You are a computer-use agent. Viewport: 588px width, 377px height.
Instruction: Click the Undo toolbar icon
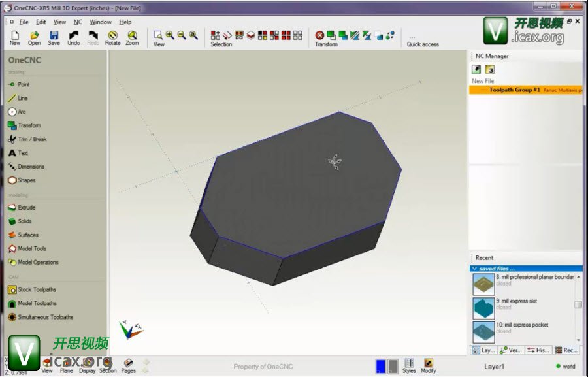point(74,38)
